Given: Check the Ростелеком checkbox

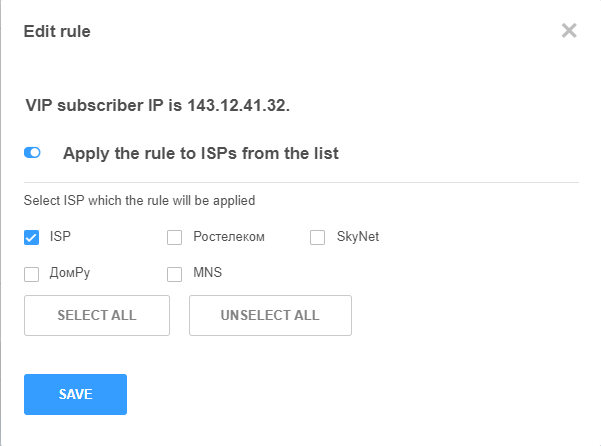Looking at the screenshot, I should tap(174, 238).
